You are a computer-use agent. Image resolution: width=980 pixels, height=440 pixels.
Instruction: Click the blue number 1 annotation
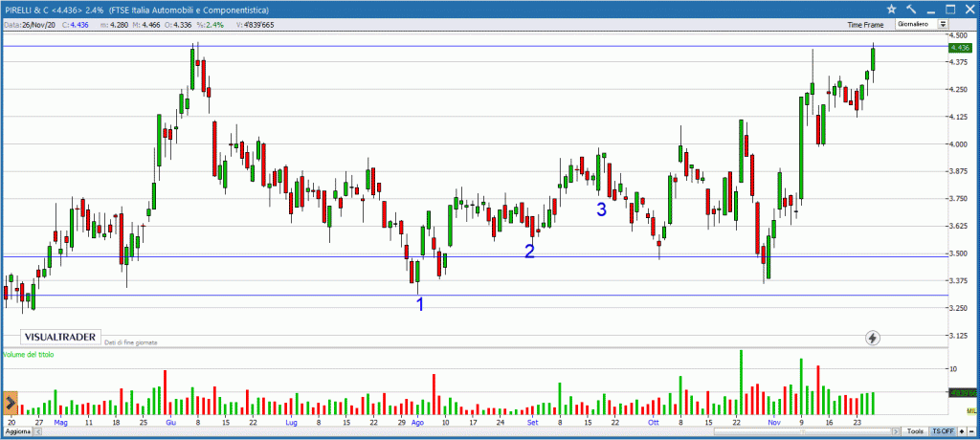tap(420, 304)
